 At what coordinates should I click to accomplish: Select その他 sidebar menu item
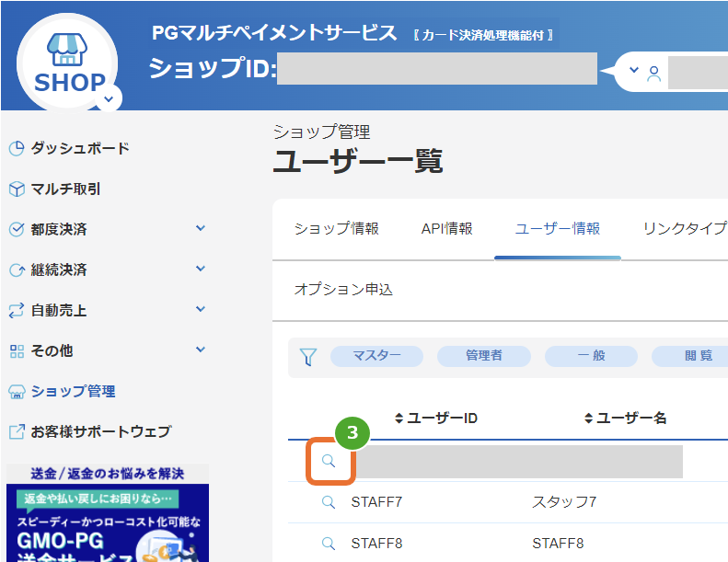[52, 350]
